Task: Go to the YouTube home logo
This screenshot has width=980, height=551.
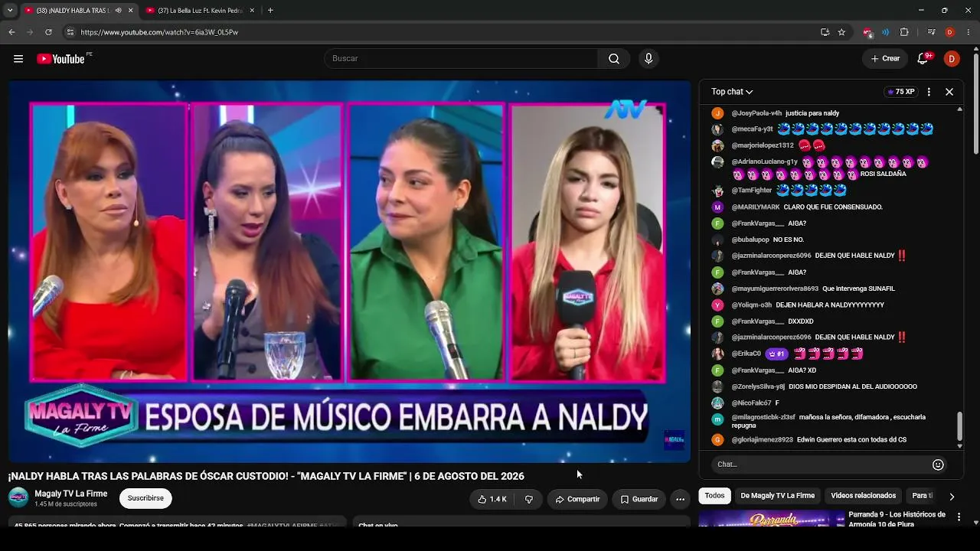Action: 60,59
